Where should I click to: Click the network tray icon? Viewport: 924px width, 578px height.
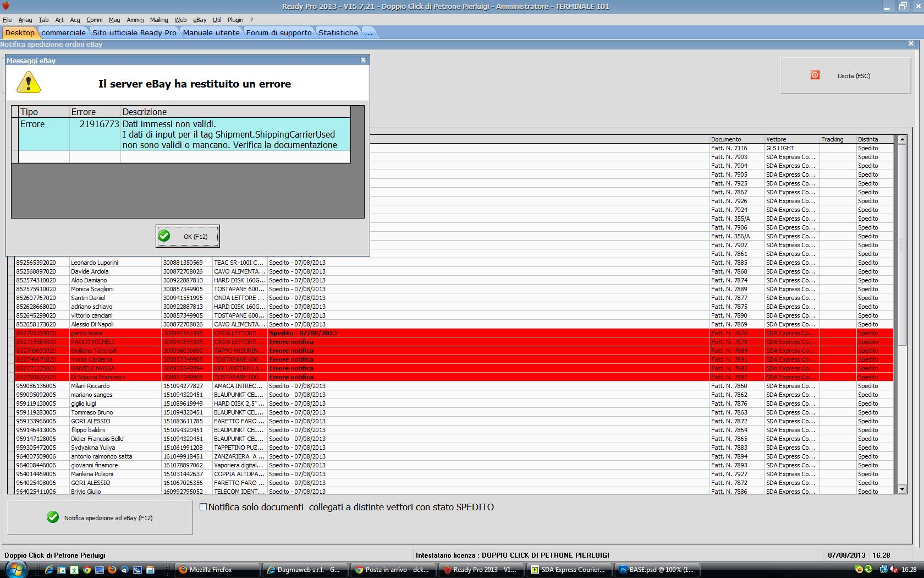click(883, 569)
